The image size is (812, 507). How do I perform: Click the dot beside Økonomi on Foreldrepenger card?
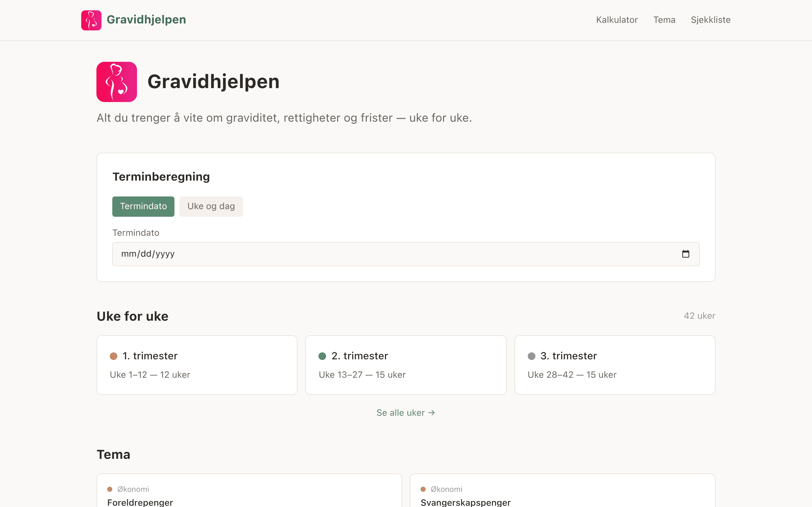click(110, 489)
